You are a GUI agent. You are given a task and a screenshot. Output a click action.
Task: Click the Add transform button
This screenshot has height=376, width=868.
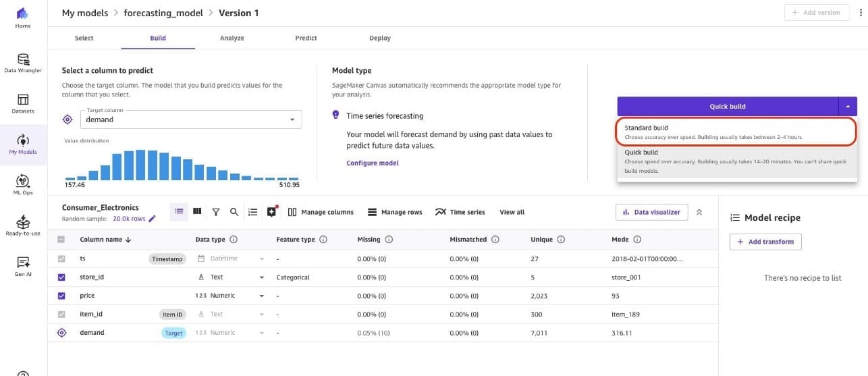(765, 242)
